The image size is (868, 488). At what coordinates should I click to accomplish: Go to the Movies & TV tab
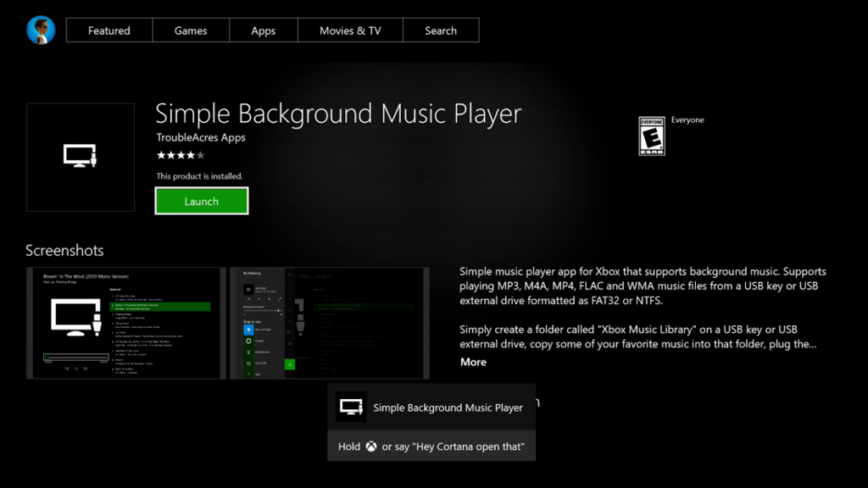point(350,30)
